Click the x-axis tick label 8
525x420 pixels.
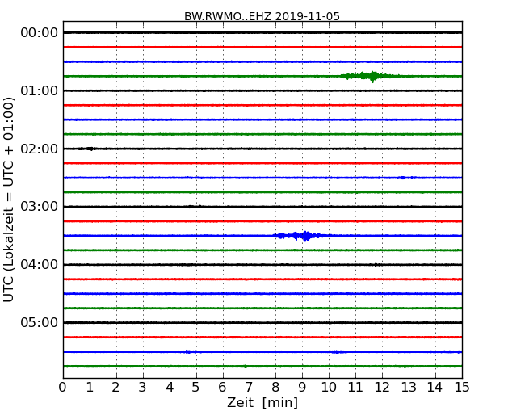pyautogui.click(x=275, y=387)
